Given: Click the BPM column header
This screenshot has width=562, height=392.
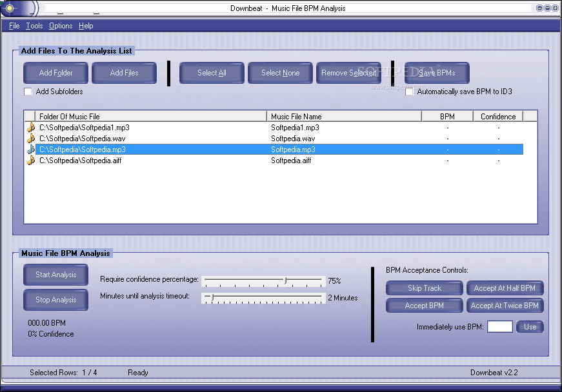Looking at the screenshot, I should (447, 116).
